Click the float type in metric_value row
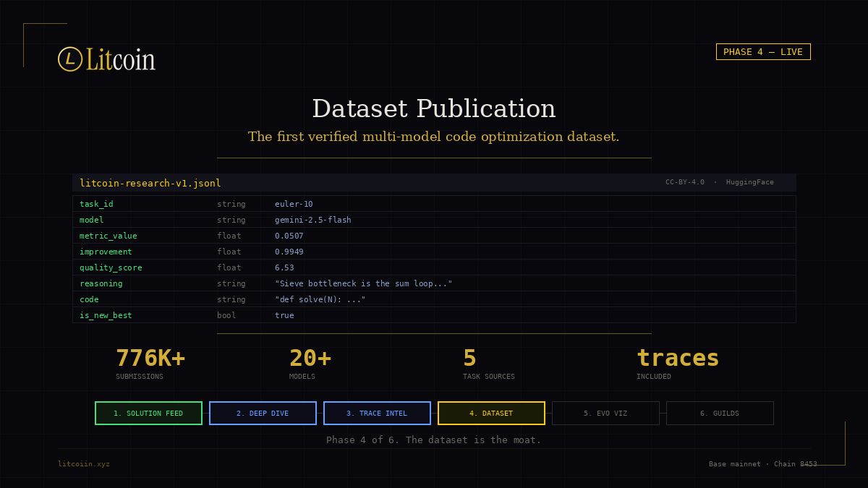Image resolution: width=868 pixels, height=488 pixels. point(229,236)
